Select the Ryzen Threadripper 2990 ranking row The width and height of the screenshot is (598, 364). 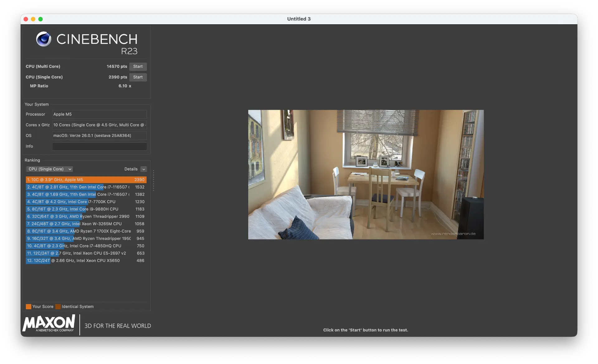(86, 217)
